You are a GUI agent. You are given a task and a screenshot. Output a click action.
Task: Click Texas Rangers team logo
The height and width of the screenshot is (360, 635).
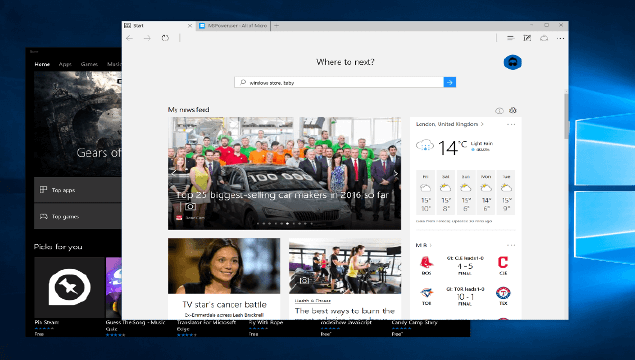(x=503, y=293)
